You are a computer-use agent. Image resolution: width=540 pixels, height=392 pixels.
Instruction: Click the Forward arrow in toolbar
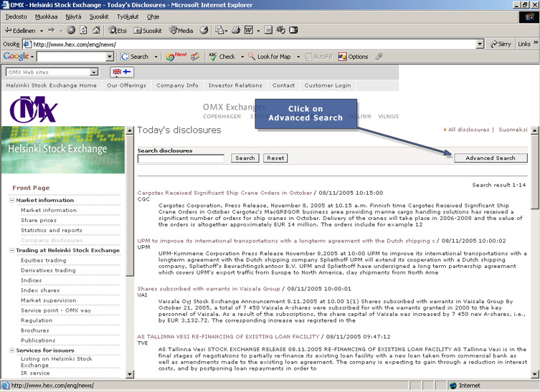point(52,30)
